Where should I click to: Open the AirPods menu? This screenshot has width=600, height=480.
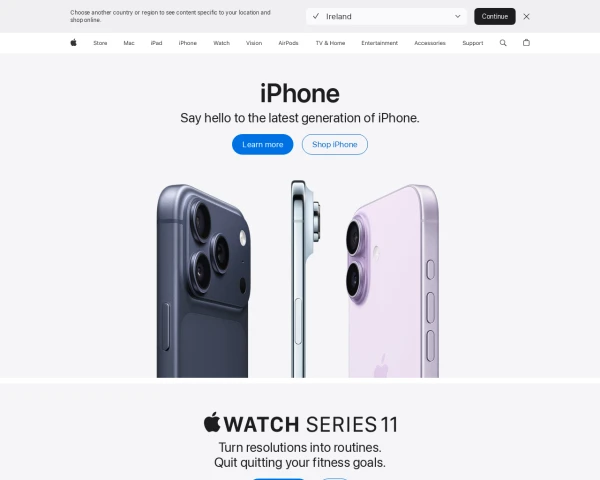click(288, 43)
